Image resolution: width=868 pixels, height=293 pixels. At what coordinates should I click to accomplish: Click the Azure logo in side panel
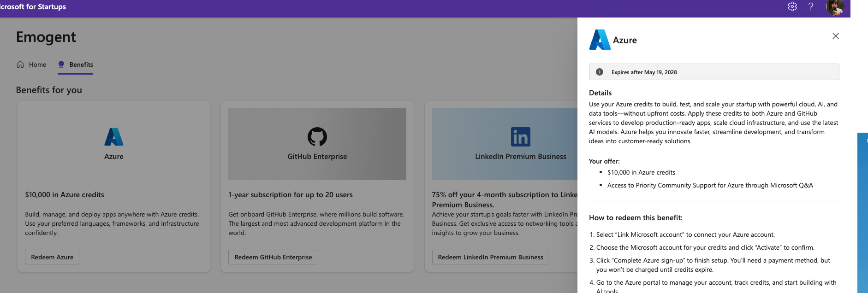pyautogui.click(x=600, y=40)
